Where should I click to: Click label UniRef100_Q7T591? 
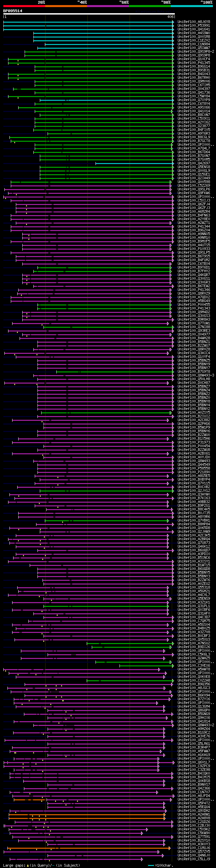(x=194, y=837)
